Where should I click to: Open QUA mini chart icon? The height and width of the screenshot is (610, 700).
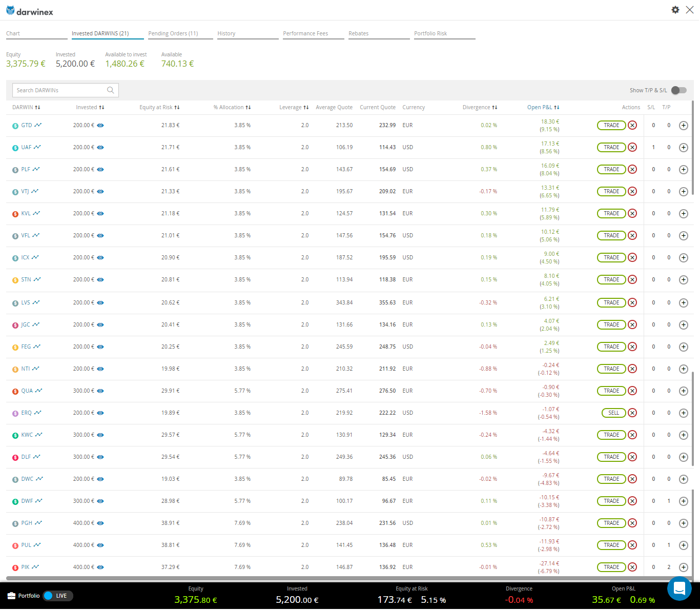(x=38, y=391)
